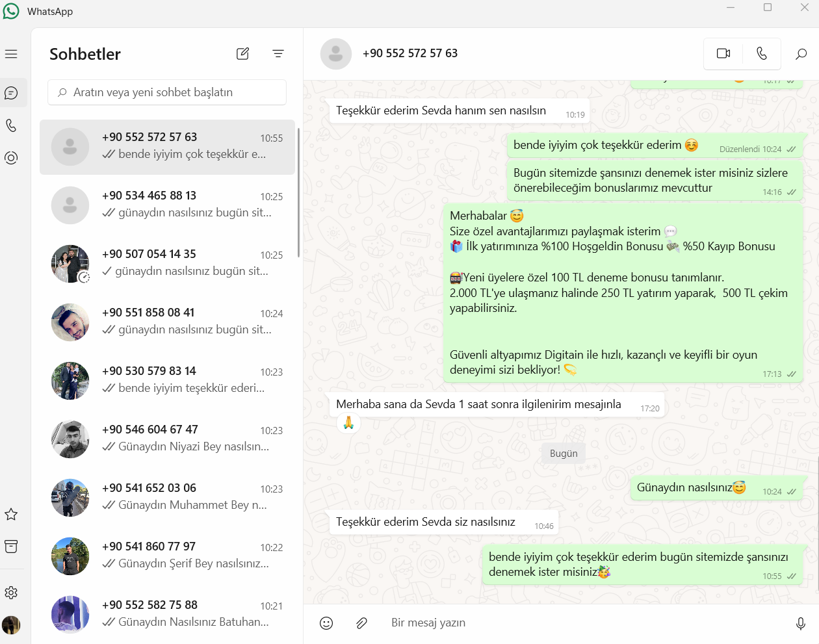
Task: View profile photo of +90 551 858 08 41
Action: pos(70,322)
